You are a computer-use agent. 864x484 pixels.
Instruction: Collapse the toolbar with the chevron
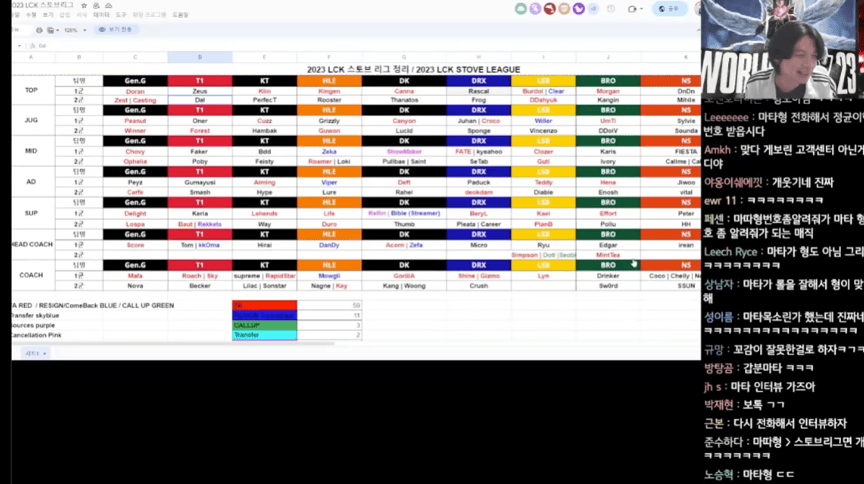(698, 30)
